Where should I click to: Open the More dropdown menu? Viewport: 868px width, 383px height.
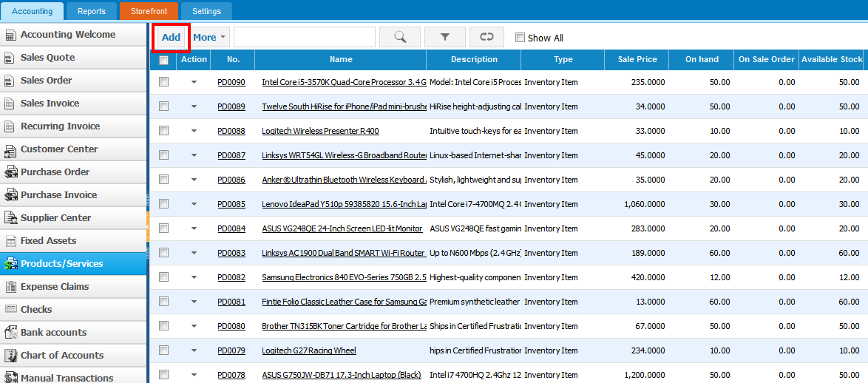tap(210, 37)
